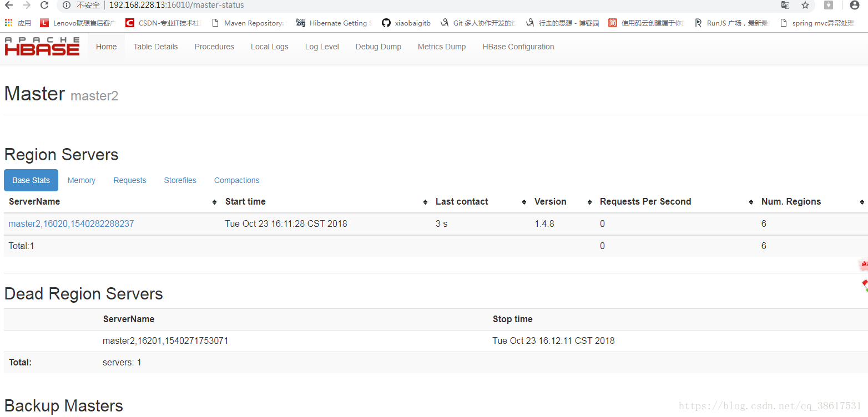Screen dimensions: 868x417
Task: Click the Stop time column header
Action: click(512, 319)
